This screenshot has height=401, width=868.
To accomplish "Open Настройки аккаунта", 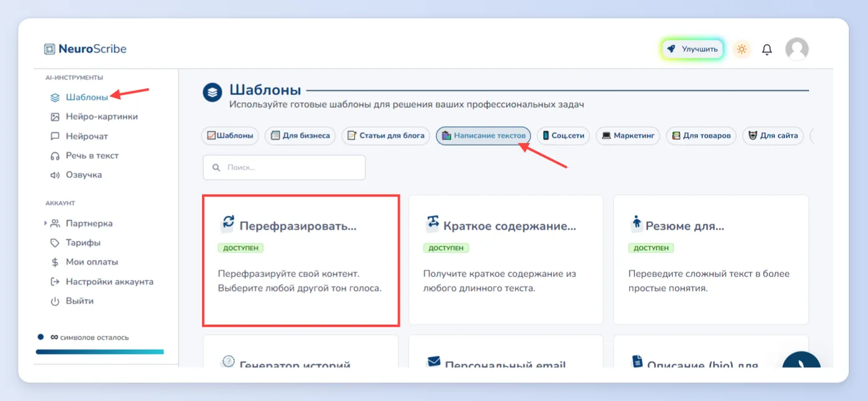I will 101,281.
